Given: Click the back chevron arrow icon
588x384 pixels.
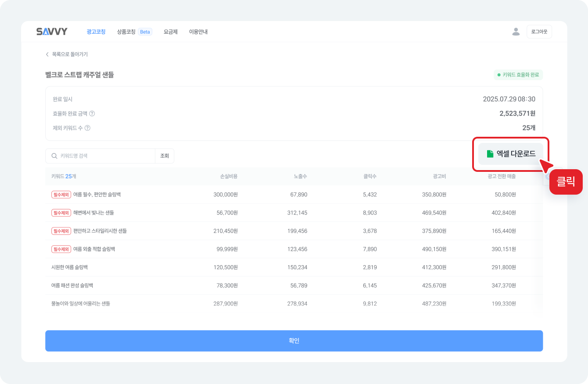Looking at the screenshot, I should click(47, 54).
